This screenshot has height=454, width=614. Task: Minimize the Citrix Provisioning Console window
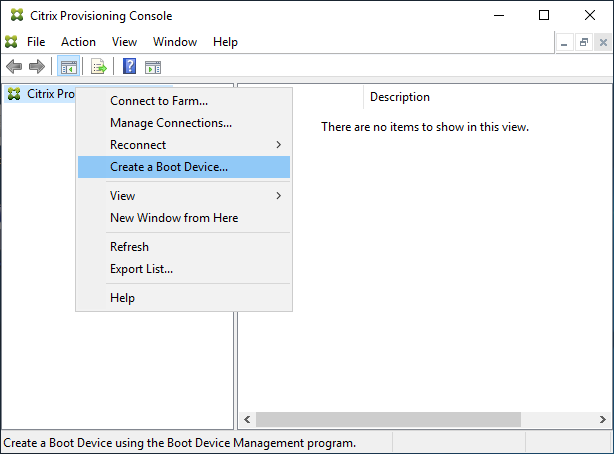click(499, 16)
